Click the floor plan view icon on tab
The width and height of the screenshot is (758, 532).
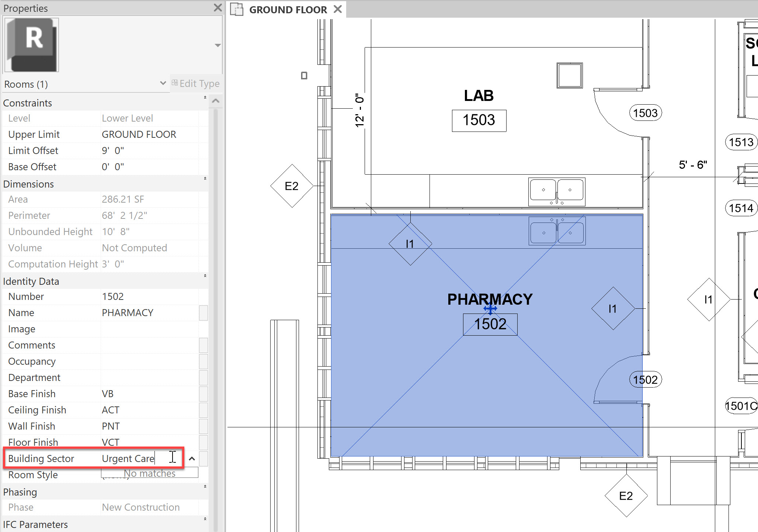tap(237, 10)
